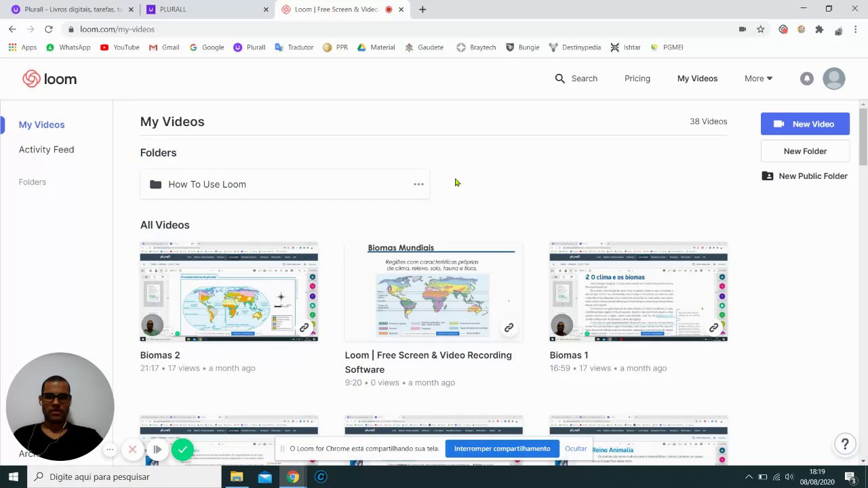Open the Windows Start menu
Viewport: 868px width, 488px height.
click(14, 477)
